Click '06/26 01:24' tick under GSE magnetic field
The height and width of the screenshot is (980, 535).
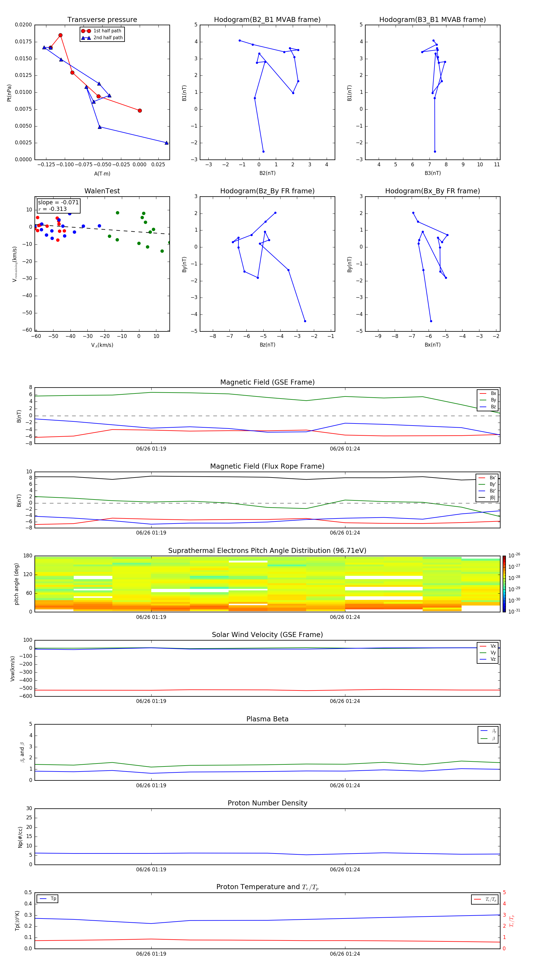tap(345, 449)
